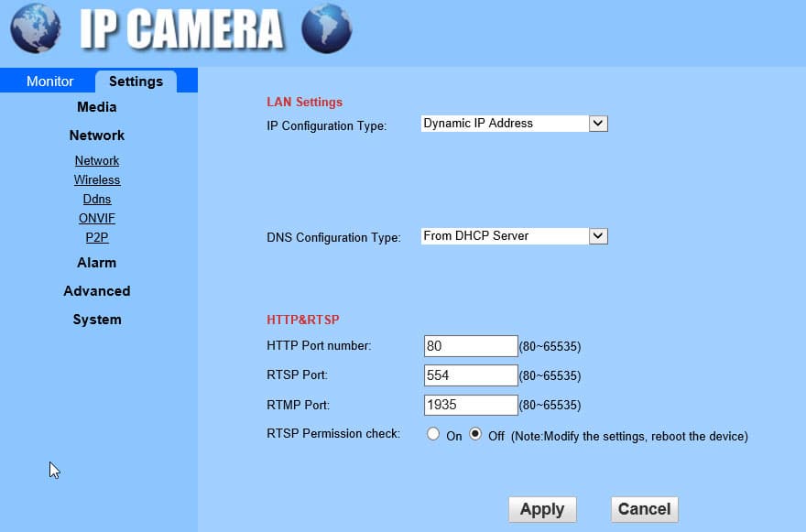Open the Advanced settings section
The height and width of the screenshot is (532, 806).
pyautogui.click(x=97, y=291)
